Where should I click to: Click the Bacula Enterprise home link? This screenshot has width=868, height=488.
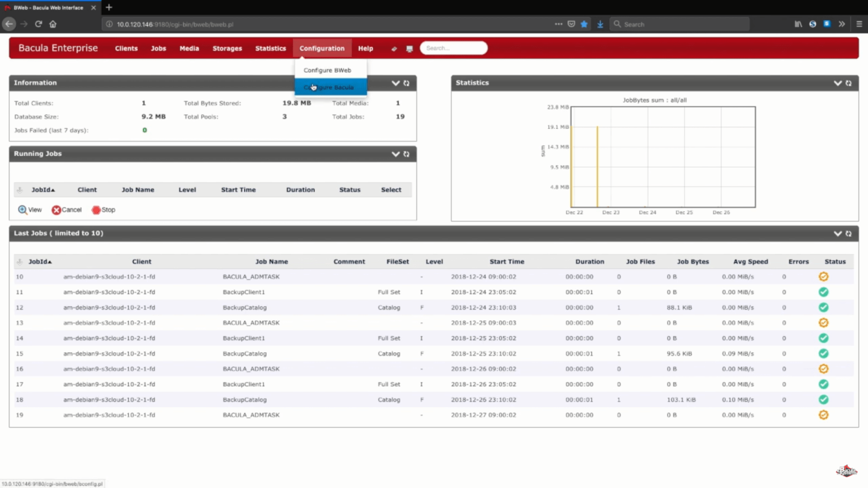point(57,48)
